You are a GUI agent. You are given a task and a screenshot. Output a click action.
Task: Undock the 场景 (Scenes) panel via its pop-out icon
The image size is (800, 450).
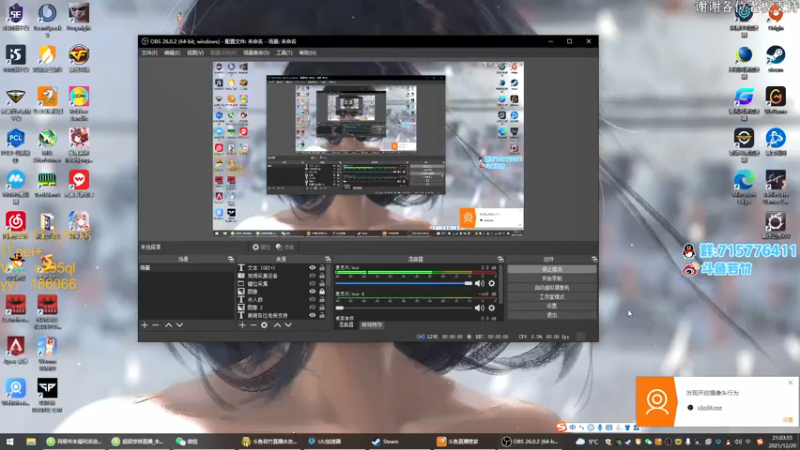pos(231,259)
